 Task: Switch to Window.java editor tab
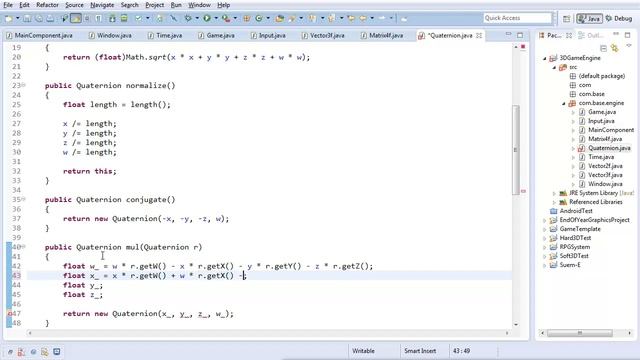(110, 36)
